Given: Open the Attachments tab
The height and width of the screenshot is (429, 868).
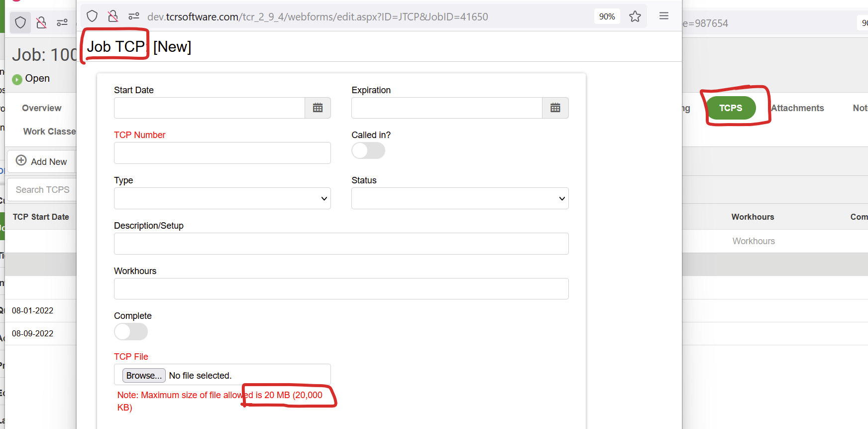Looking at the screenshot, I should [797, 108].
